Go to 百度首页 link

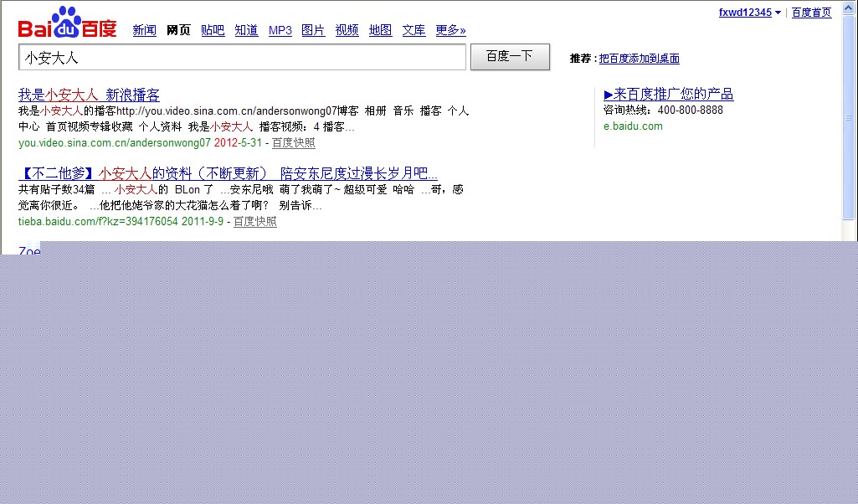pos(811,13)
